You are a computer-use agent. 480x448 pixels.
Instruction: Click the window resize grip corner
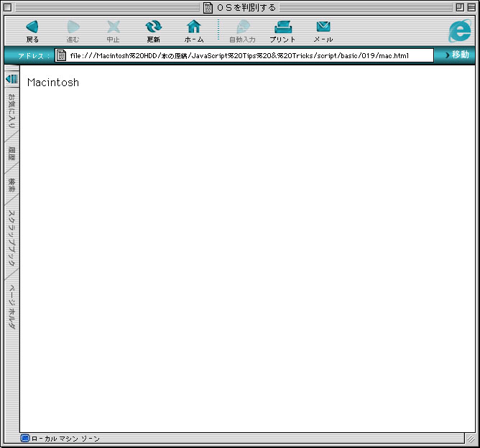click(471, 439)
